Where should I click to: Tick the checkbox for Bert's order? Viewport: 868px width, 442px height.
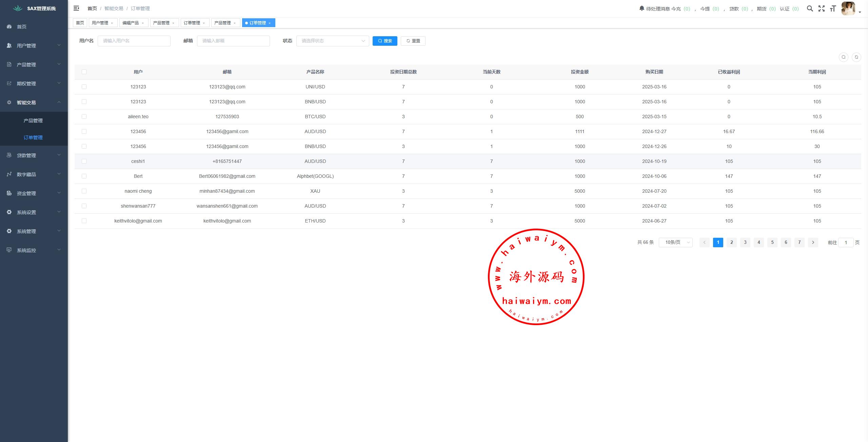click(84, 176)
